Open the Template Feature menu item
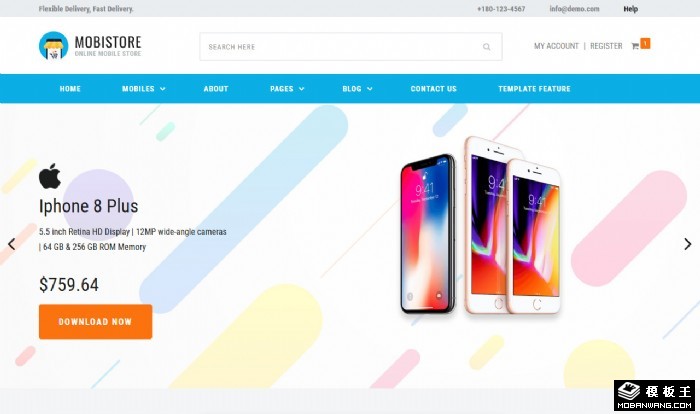Screen dimensions: 700x414 click(534, 89)
